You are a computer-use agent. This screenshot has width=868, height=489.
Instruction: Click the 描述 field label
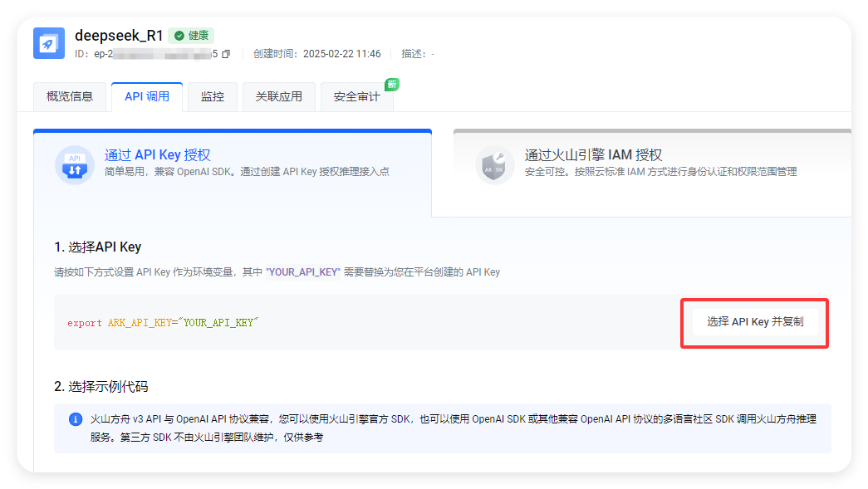click(414, 54)
